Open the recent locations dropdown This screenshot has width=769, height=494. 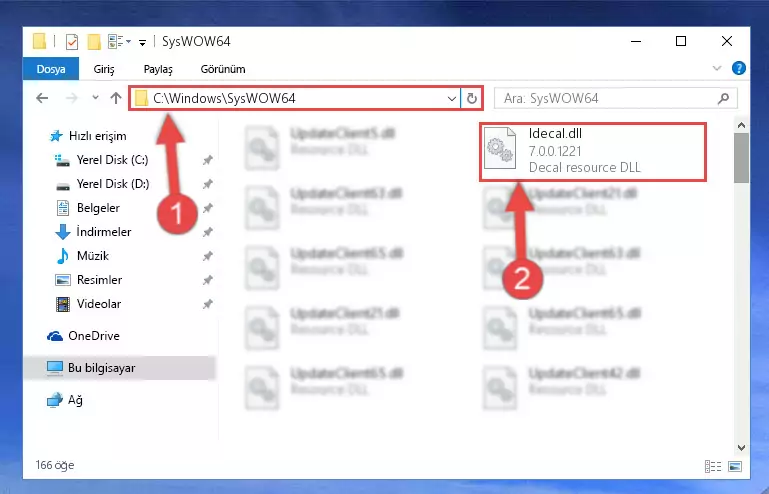pos(95,98)
